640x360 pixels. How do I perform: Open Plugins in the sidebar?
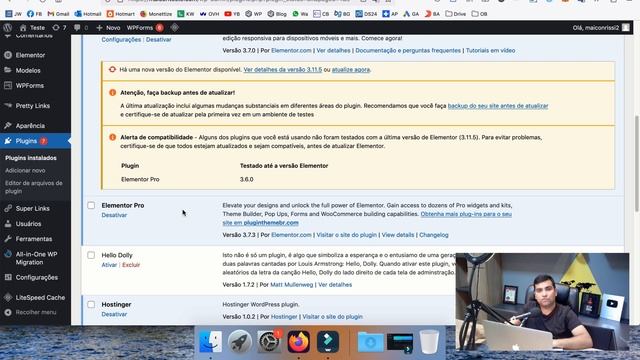click(35, 141)
